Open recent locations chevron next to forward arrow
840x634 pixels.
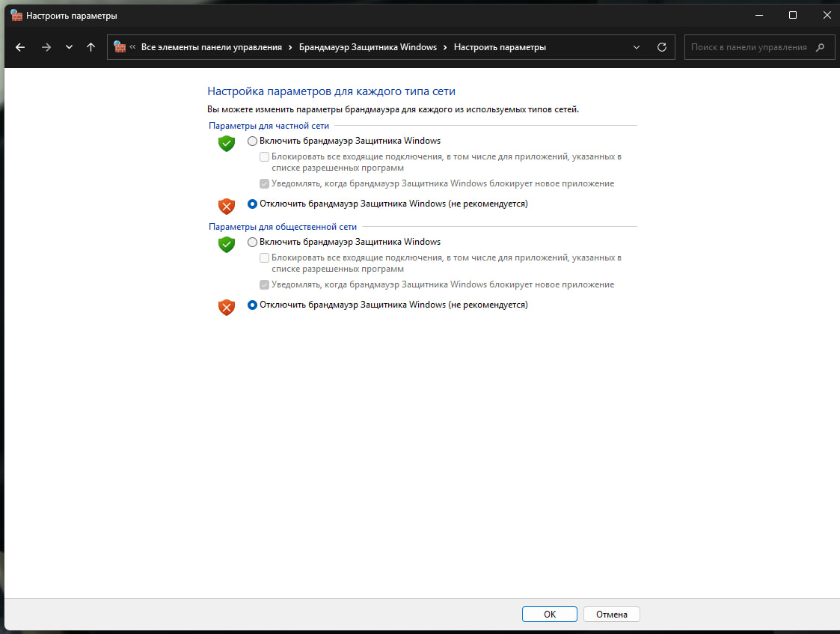[69, 47]
